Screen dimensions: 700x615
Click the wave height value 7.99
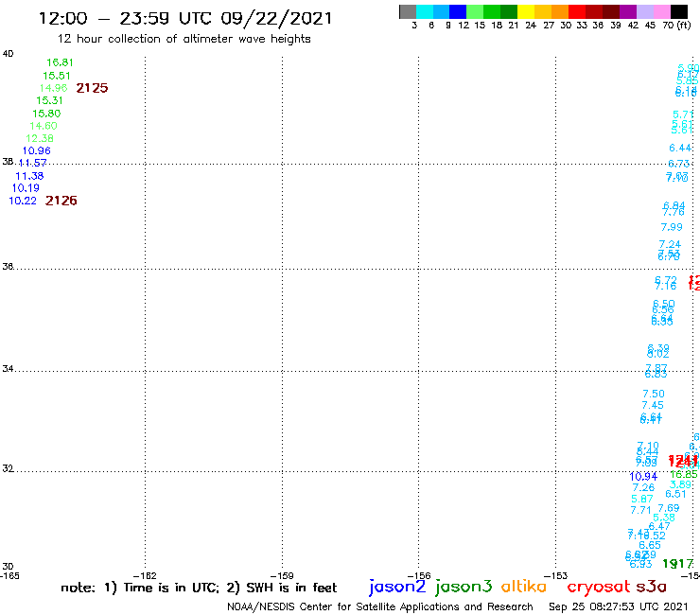672,227
